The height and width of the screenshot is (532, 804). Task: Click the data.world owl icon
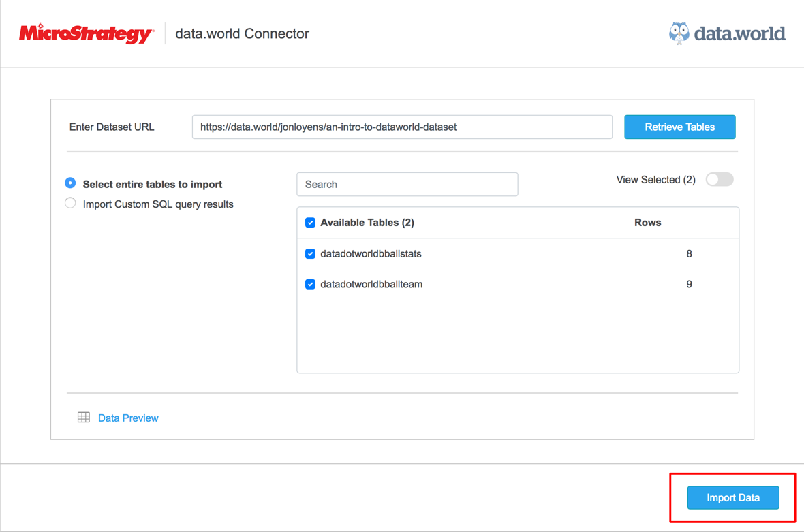click(x=679, y=33)
